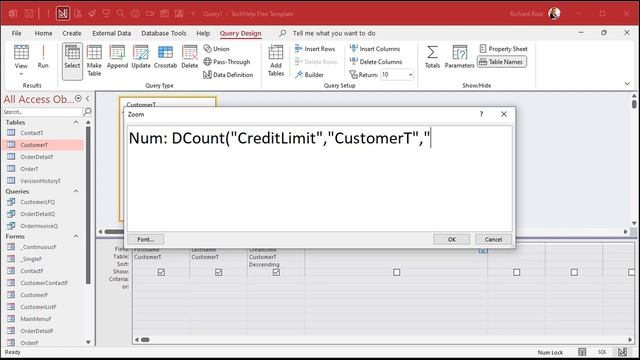Choose Crosstab query type
Screen dimensions: 640x360
pyautogui.click(x=165, y=57)
